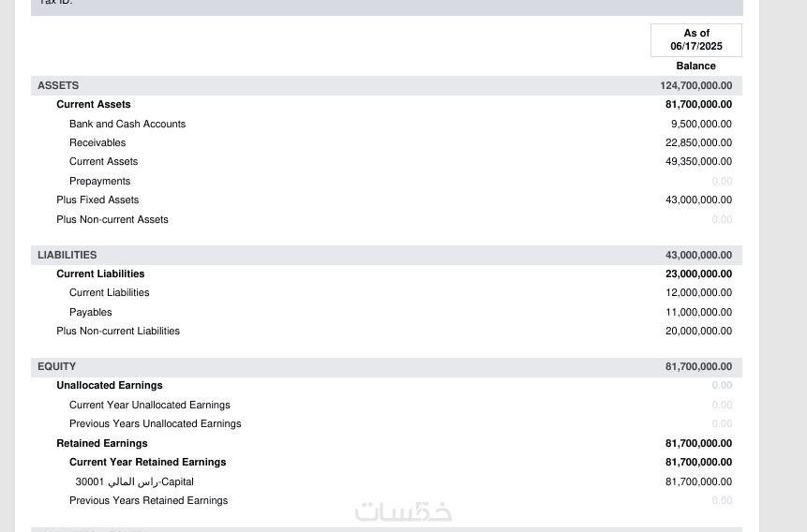The image size is (807, 532).
Task: Select Plus Non-current Liabilities row
Action: [x=118, y=331]
